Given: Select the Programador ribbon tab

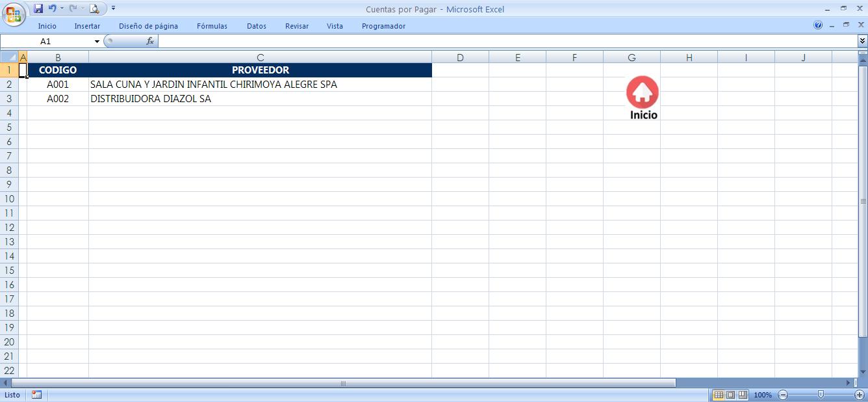Looking at the screenshot, I should tap(383, 26).
